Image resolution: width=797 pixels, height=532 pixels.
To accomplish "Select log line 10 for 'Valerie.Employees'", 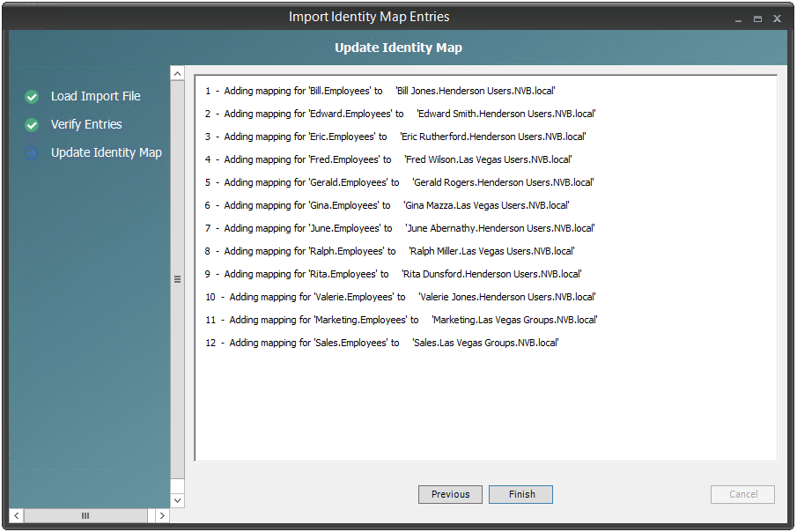I will [401, 297].
